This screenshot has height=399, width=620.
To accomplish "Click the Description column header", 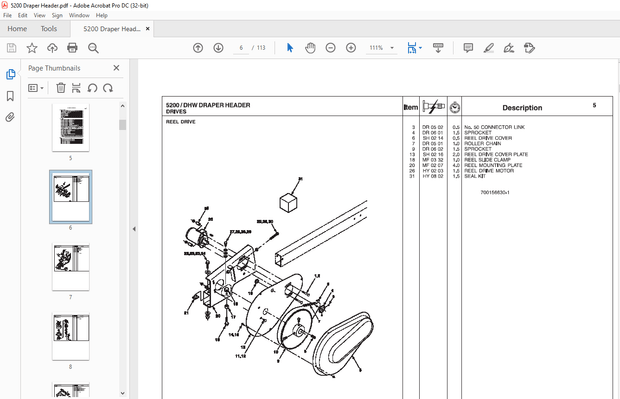I will tap(522, 108).
